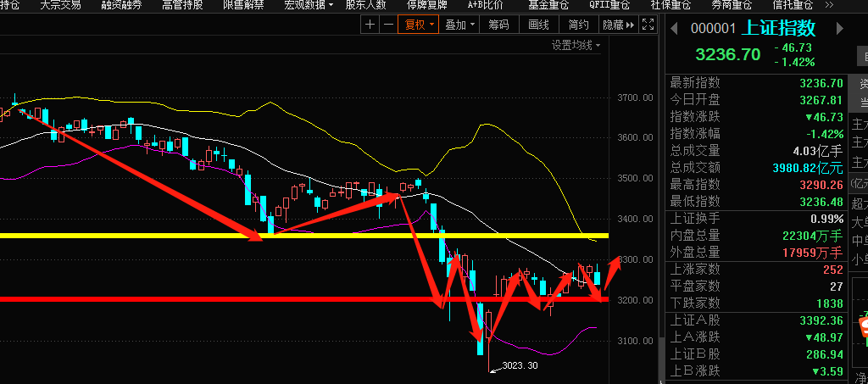Open the 宏观数据 menu tab
Viewport: 868px width, 384px height.
pos(309,5)
